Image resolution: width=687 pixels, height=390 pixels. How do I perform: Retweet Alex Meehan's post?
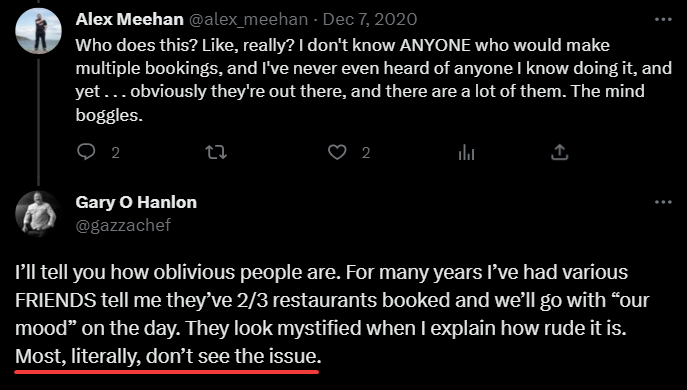(x=216, y=152)
